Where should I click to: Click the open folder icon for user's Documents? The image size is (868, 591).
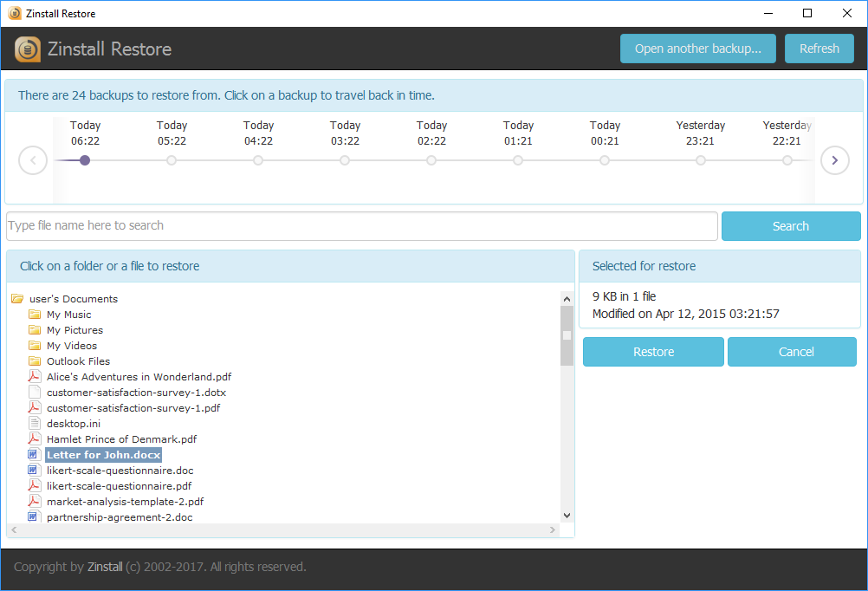(x=17, y=299)
